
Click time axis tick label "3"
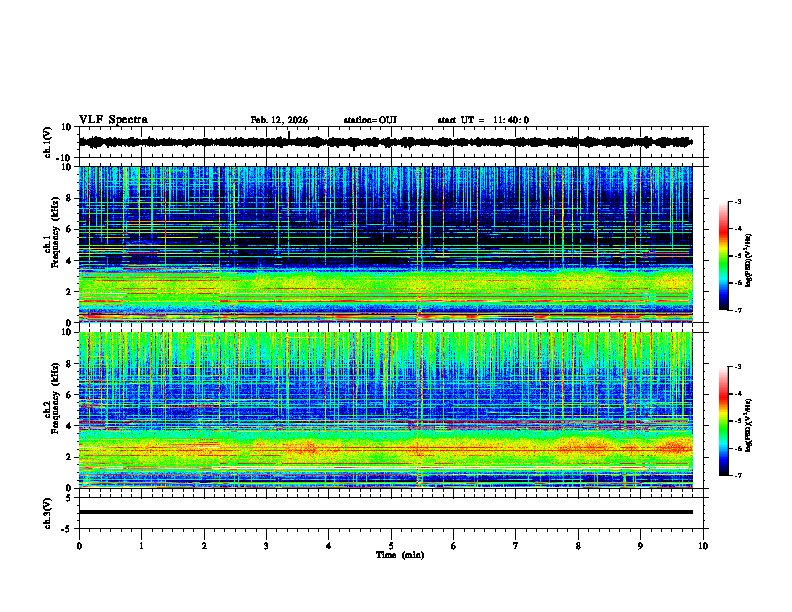tap(266, 546)
